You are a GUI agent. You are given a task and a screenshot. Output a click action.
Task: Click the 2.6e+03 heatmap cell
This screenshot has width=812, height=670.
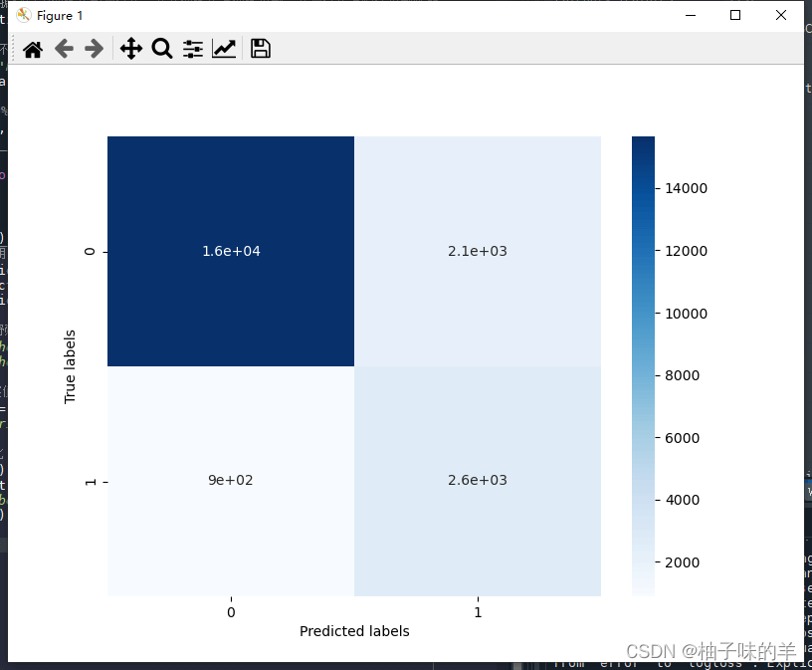(x=478, y=480)
